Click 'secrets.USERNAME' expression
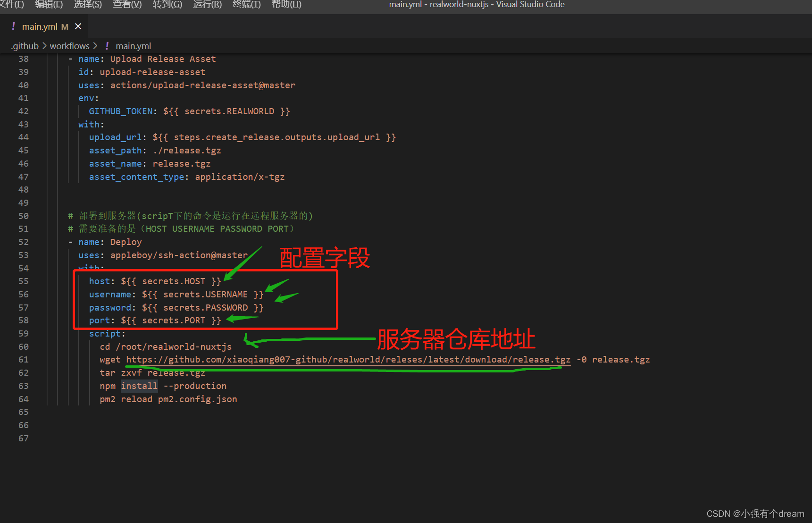The height and width of the screenshot is (523, 812). pos(205,295)
